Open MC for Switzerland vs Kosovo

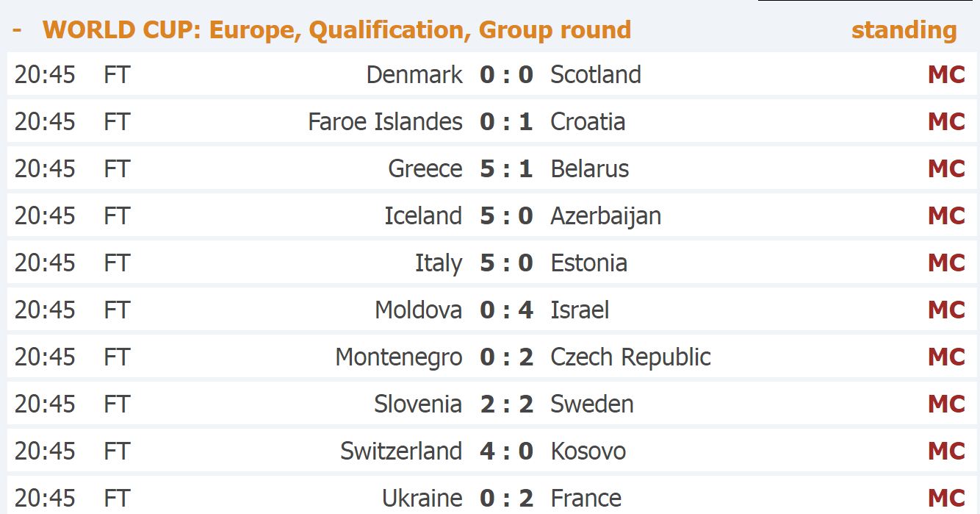[946, 451]
